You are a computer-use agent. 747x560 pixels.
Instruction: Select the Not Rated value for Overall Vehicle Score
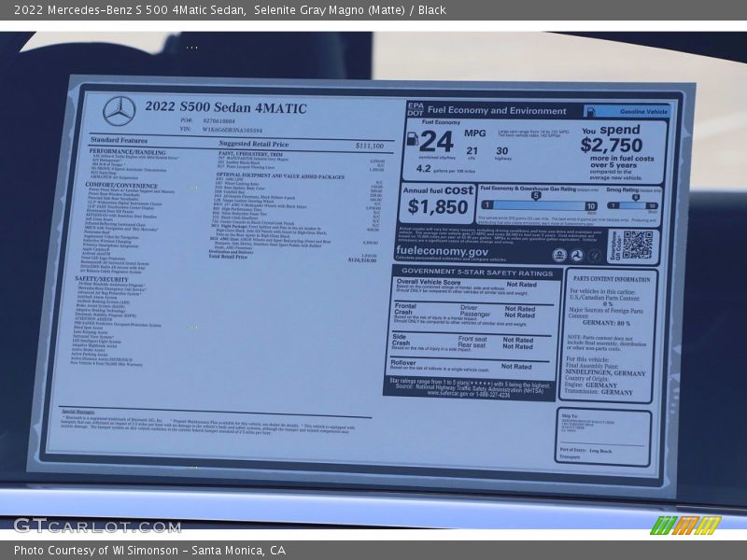point(522,283)
